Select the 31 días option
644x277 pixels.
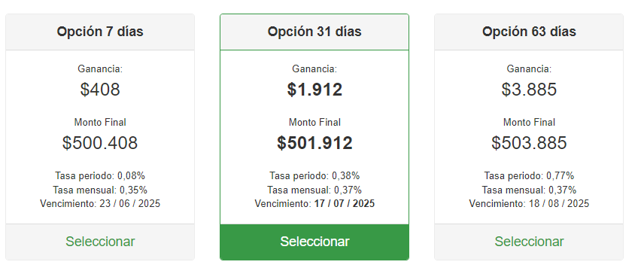pyautogui.click(x=314, y=242)
